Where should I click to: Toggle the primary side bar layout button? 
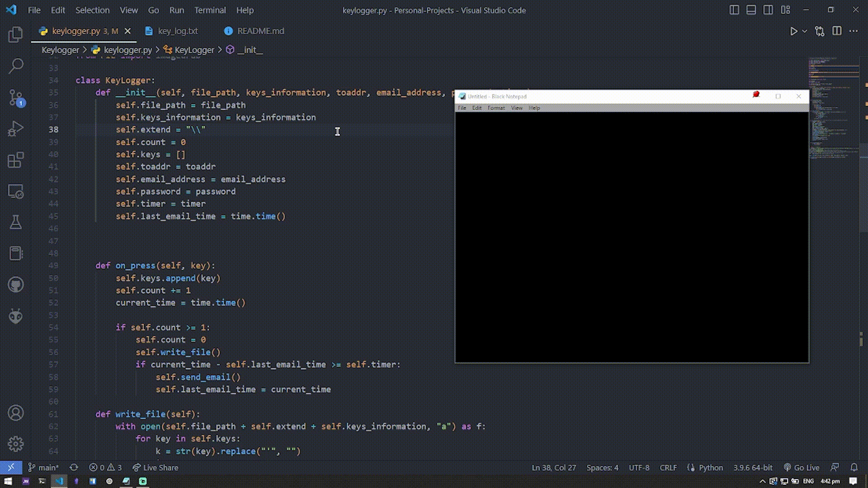click(734, 10)
